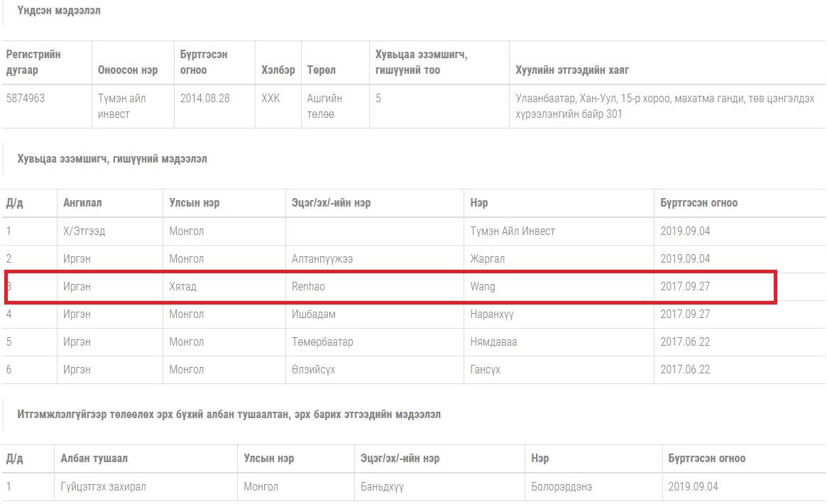Image resolution: width=827 pixels, height=504 pixels.
Task: Click the Жаргал shareholder name
Action: tap(488, 258)
